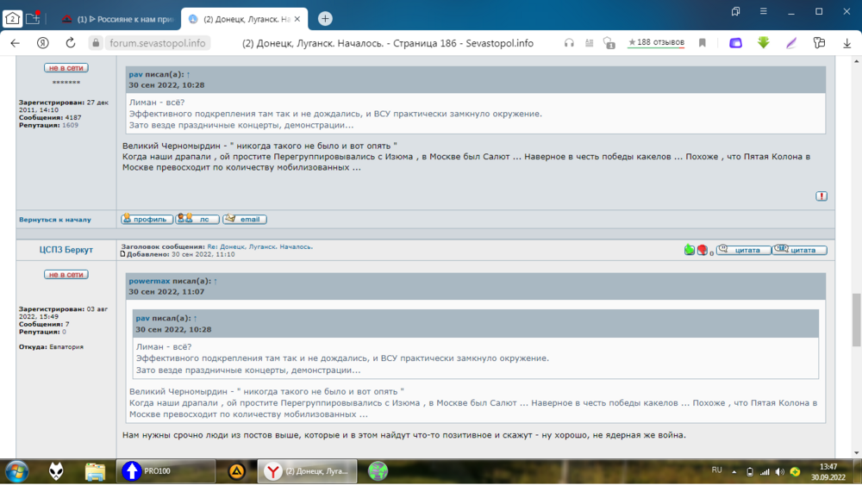Viewport: 862px width, 504px height.
Task: Switch to the Yandex browser taskbar button
Action: click(x=308, y=471)
